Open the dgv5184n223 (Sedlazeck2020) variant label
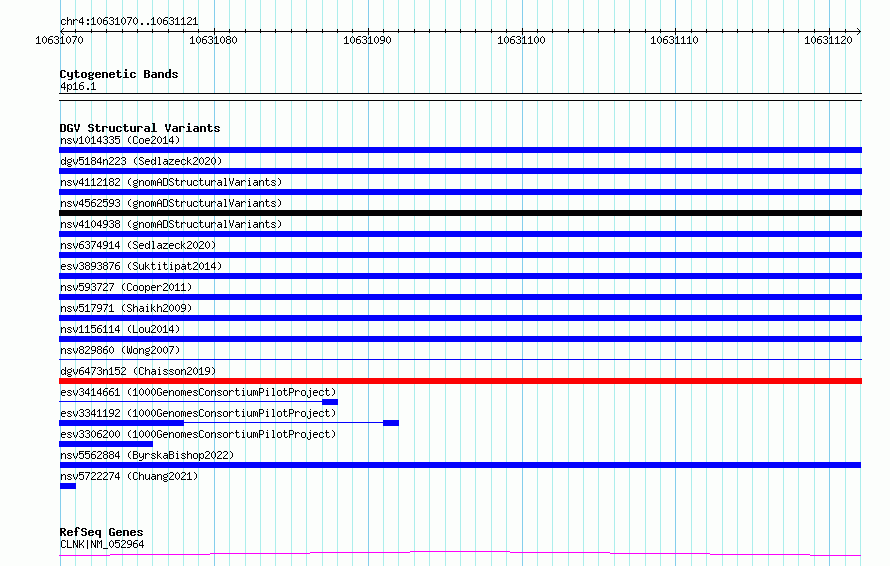 141,161
